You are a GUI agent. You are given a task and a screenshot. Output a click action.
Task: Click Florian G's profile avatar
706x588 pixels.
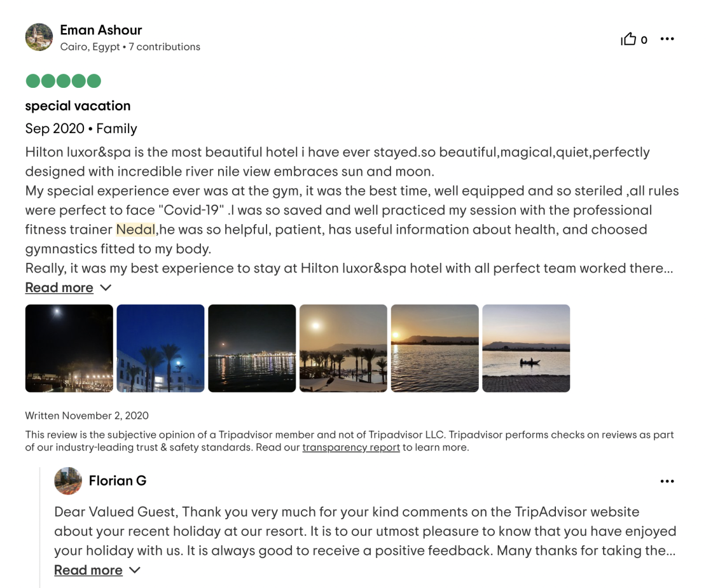tap(68, 480)
